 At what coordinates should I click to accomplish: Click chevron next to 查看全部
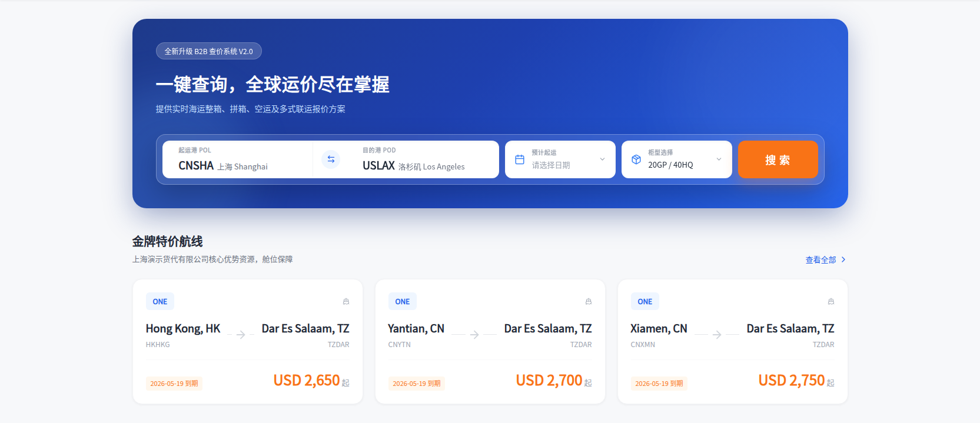coord(843,259)
